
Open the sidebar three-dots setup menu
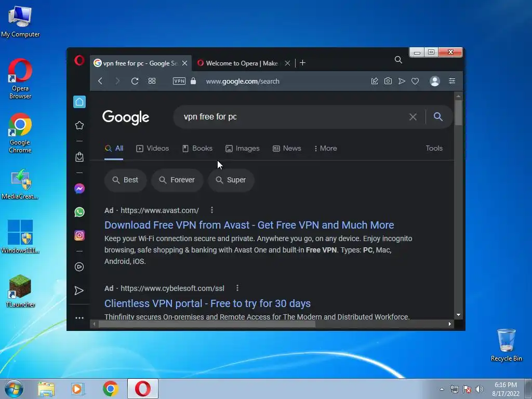pyautogui.click(x=79, y=318)
